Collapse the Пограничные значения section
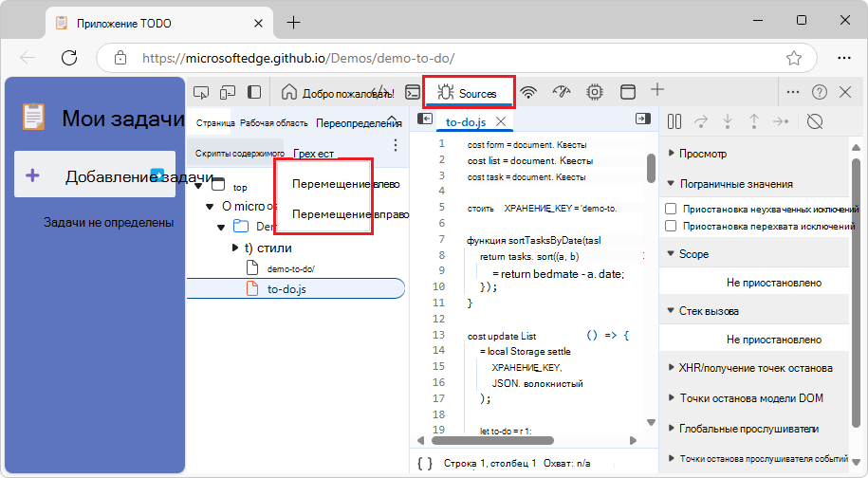Image resolution: width=868 pixels, height=478 pixels. coord(736,184)
